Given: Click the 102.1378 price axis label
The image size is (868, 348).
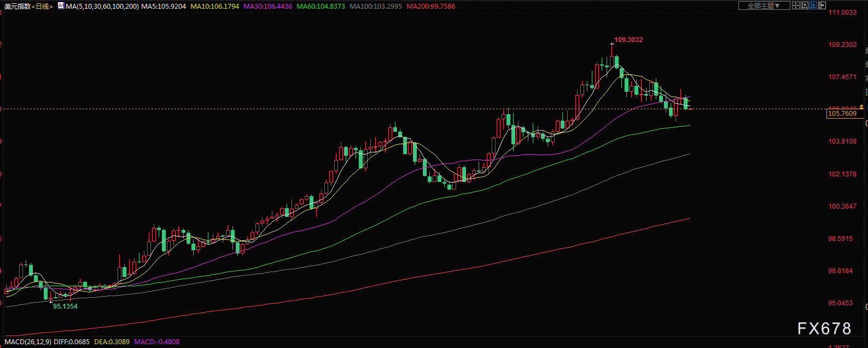Looking at the screenshot, I should pyautogui.click(x=842, y=174).
